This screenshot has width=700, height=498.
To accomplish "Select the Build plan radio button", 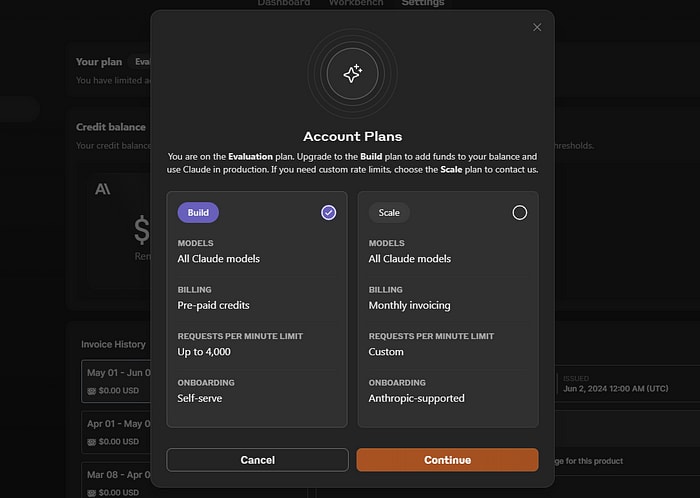I will pos(329,213).
